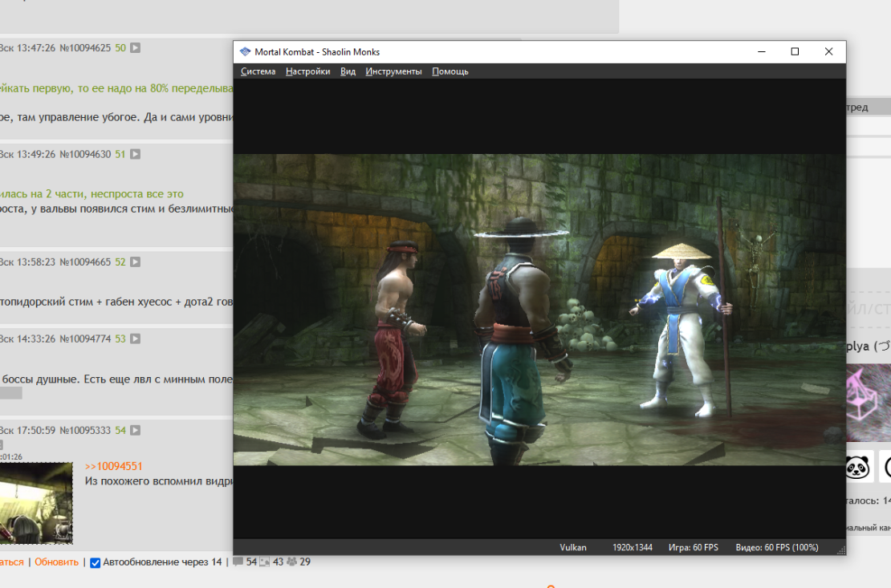Click the reply arrow icon of post 51
This screenshot has height=588, width=891.
[x=135, y=154]
